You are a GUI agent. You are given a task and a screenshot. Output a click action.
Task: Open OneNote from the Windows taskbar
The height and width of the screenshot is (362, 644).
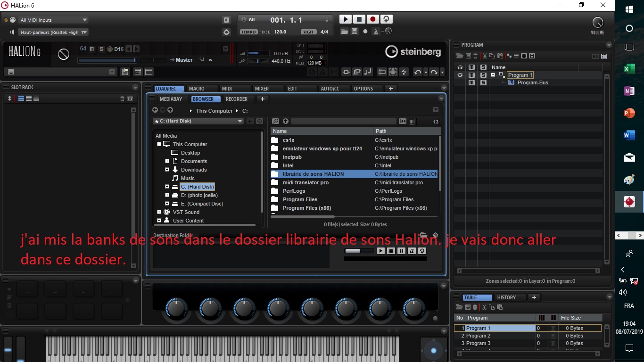[x=629, y=91]
